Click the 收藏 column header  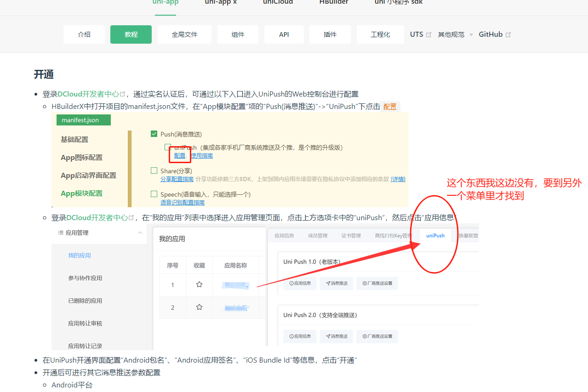199,265
